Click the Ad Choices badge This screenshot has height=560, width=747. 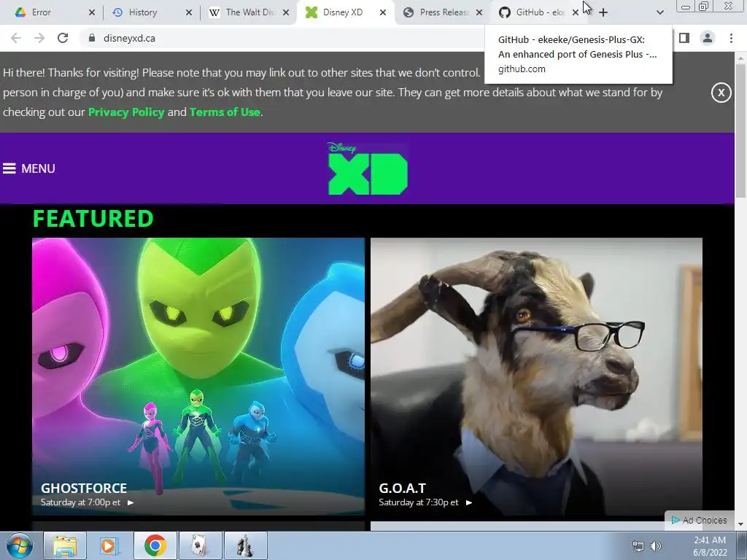tap(700, 521)
